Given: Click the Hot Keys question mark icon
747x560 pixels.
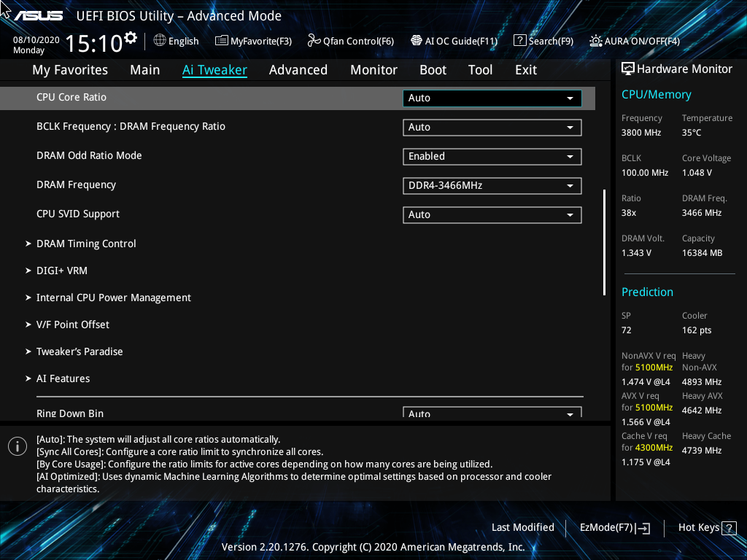Looking at the screenshot, I should (729, 528).
